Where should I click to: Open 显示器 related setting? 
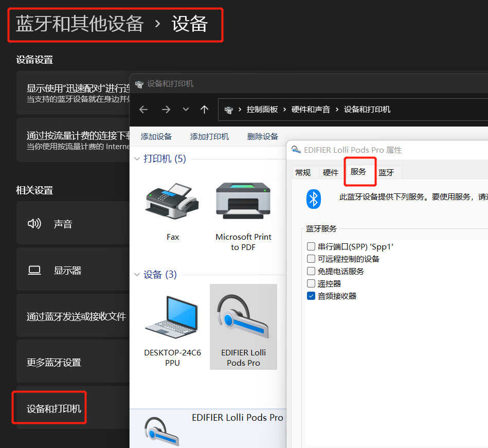(x=73, y=270)
